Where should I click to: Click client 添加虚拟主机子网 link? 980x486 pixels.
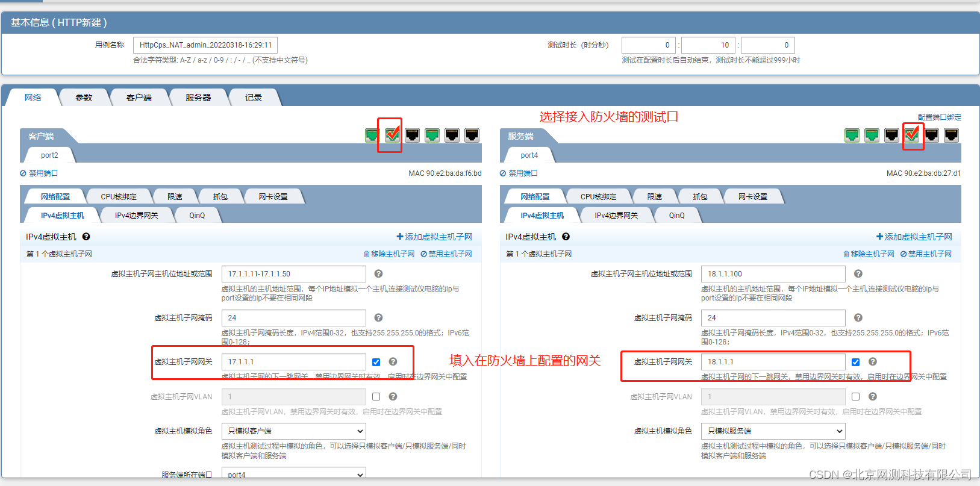(x=434, y=237)
